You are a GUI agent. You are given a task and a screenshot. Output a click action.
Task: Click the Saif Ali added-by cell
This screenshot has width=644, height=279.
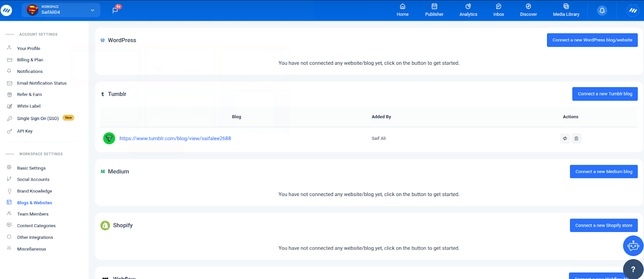point(378,138)
